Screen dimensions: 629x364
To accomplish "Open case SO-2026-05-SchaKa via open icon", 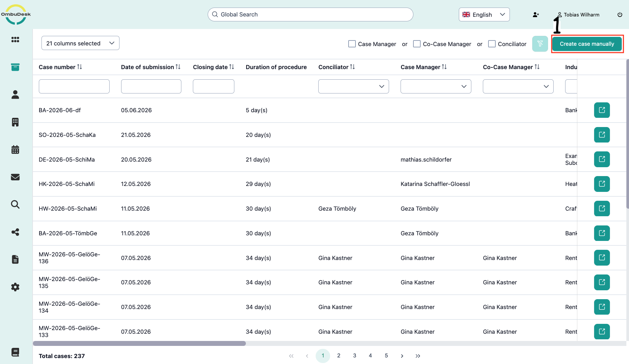I will 602,135.
